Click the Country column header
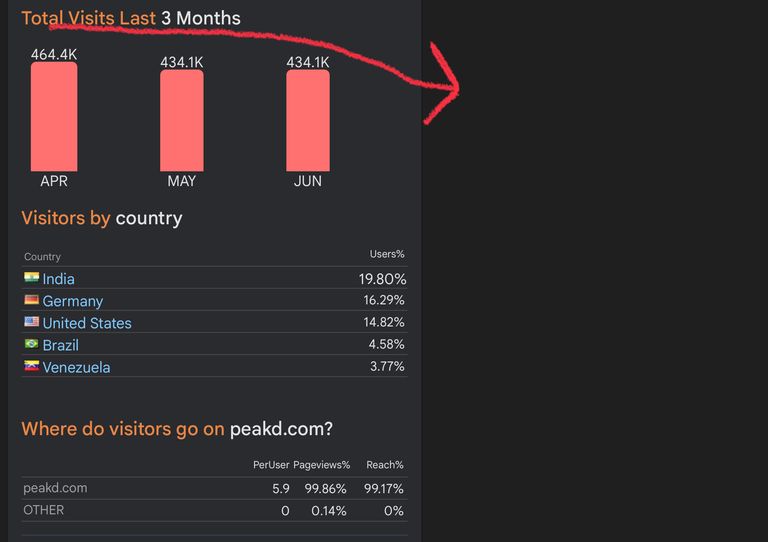 [42, 257]
